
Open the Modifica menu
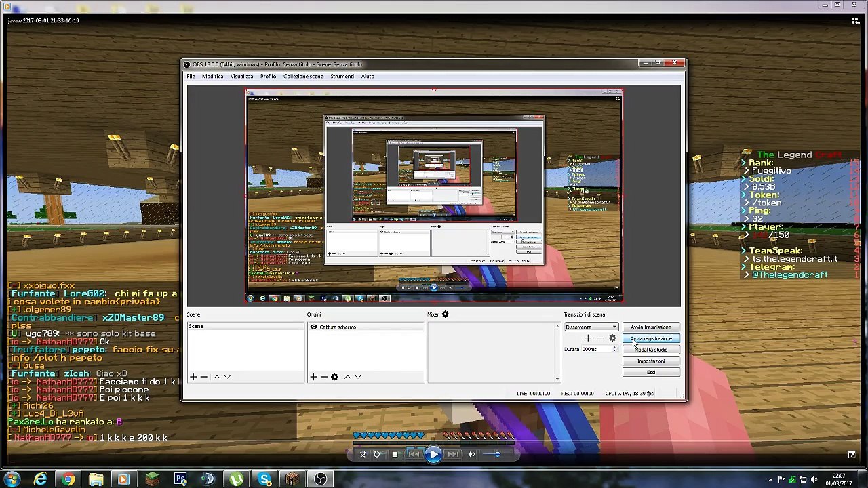tap(212, 76)
